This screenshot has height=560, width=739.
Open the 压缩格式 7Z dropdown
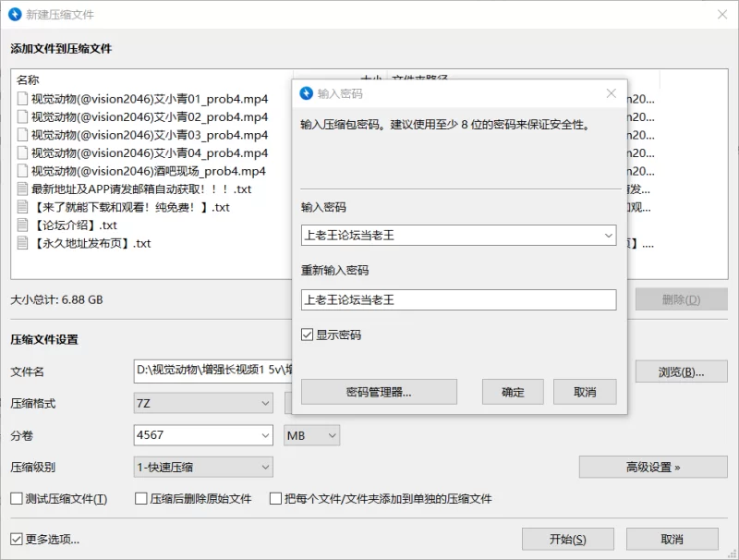click(x=203, y=403)
